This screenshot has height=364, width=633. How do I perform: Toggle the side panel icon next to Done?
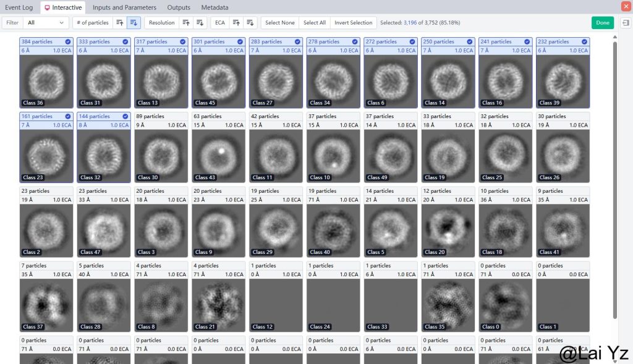coord(626,23)
